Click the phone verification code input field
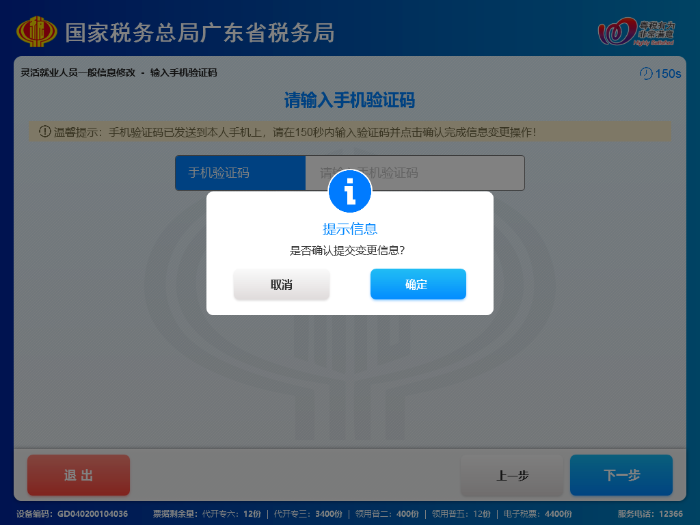Screen dimensions: 700x525 coord(415,173)
